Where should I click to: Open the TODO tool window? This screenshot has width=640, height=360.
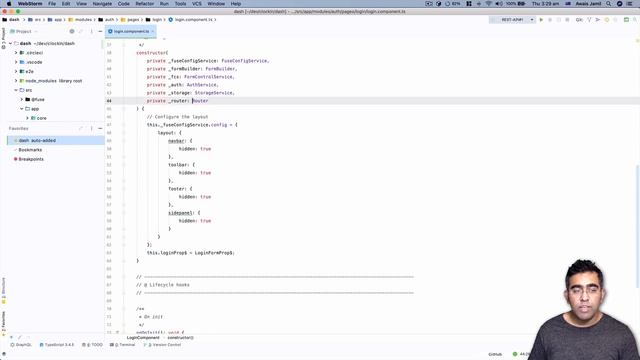93,345
